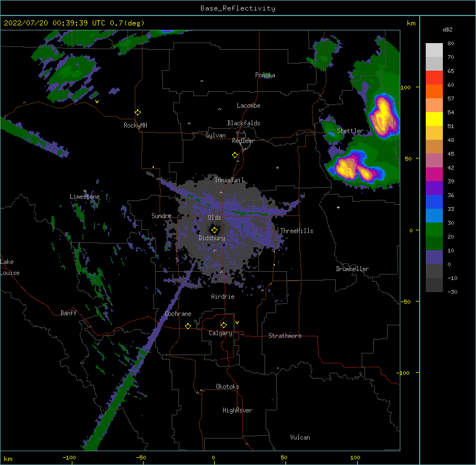This screenshot has width=476, height=465.
Task: Click the Stettler city label
Action: [350, 131]
